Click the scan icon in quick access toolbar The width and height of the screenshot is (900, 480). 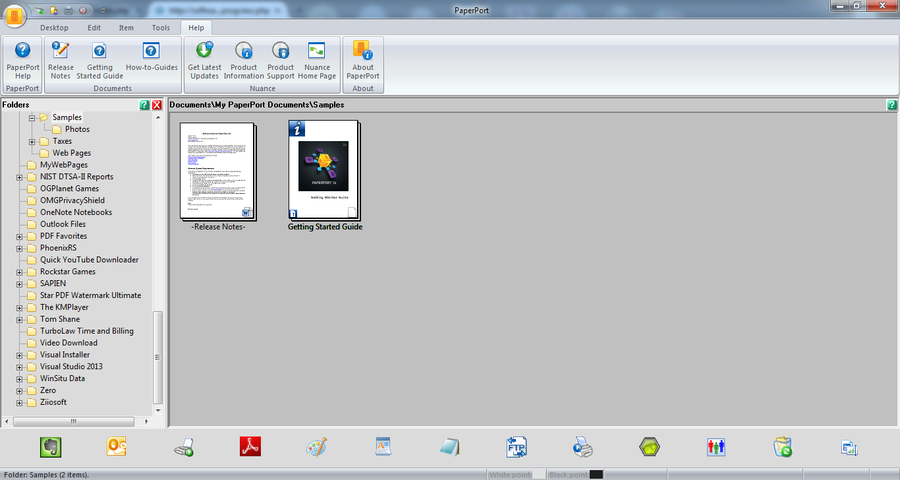40,10
